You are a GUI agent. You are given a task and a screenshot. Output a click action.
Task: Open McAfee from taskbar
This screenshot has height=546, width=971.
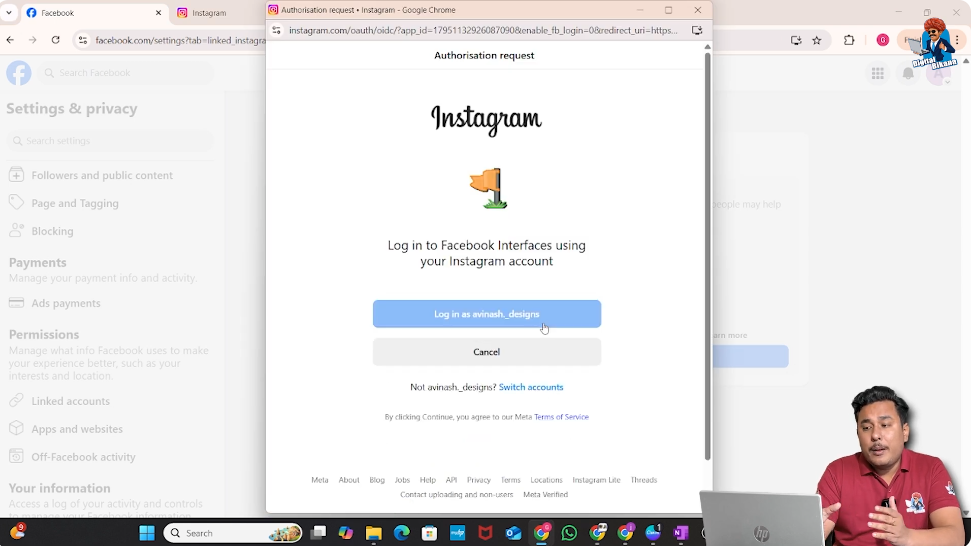click(x=486, y=533)
